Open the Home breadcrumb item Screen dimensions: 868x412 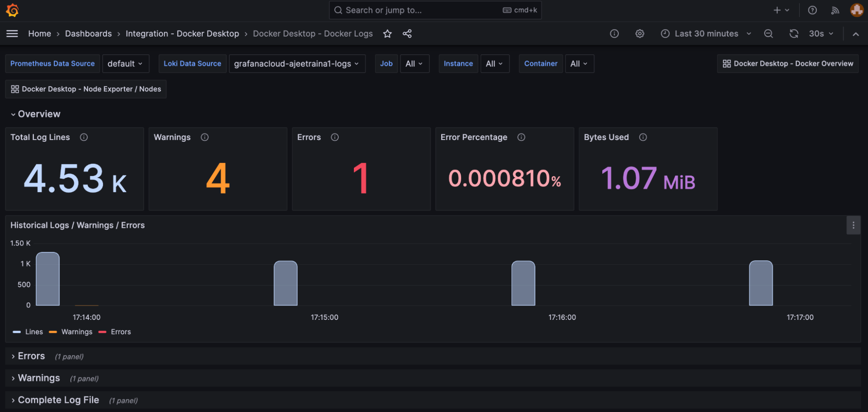(x=40, y=33)
